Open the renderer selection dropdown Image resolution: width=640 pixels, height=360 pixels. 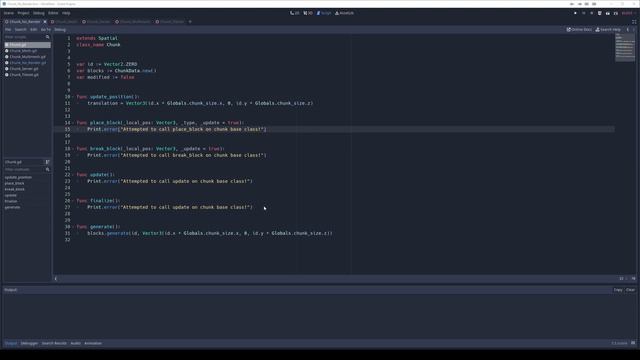point(629,13)
